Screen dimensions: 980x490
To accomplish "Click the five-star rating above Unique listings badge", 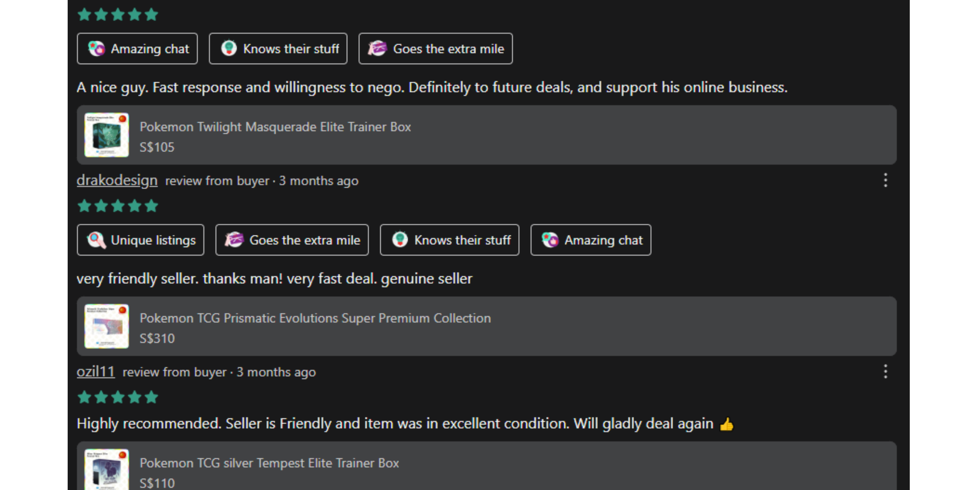I will coord(117,206).
